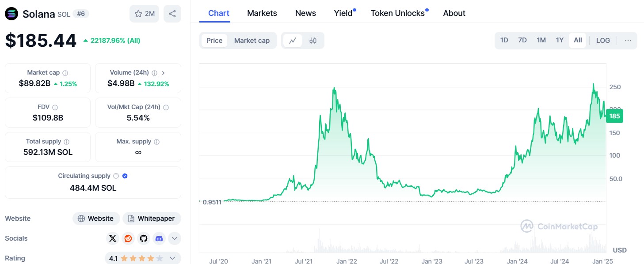The width and height of the screenshot is (644, 264).
Task: Set chart range to 7D
Action: (522, 41)
